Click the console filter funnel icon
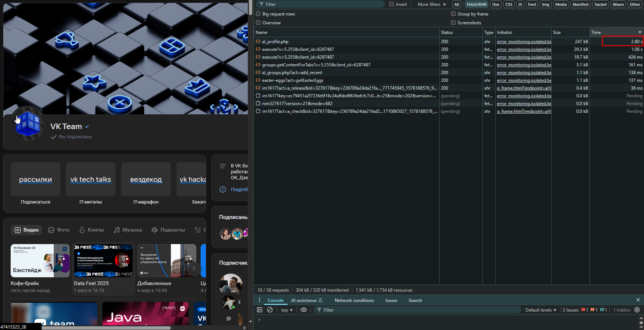 click(319, 310)
